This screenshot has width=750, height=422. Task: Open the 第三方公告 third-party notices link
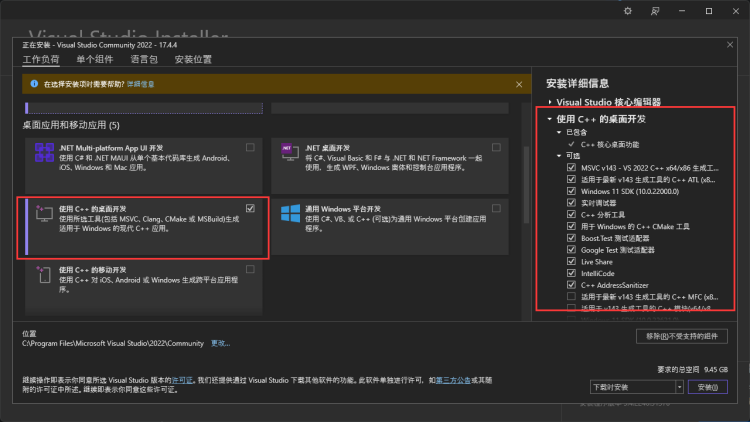point(453,380)
